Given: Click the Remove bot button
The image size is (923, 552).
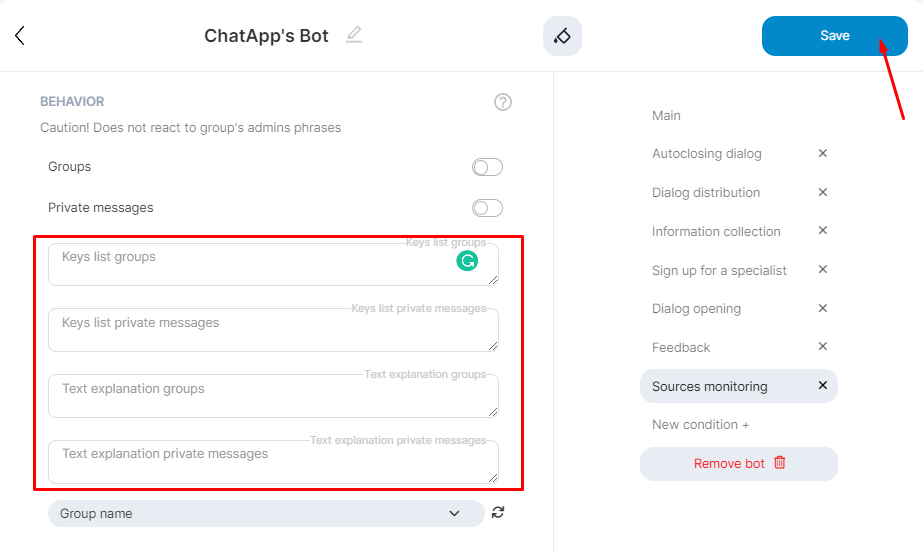Looking at the screenshot, I should tap(739, 464).
